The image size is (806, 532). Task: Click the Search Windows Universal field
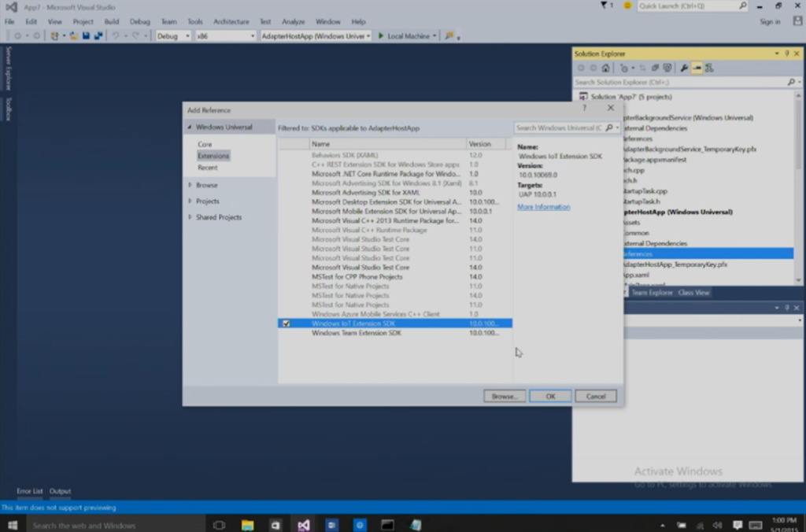(x=559, y=127)
